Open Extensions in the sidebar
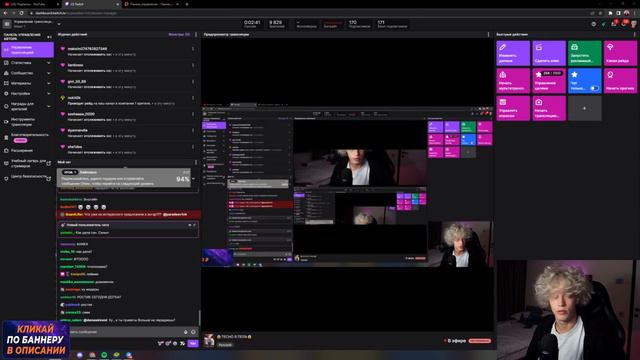The image size is (640, 360). point(27,151)
